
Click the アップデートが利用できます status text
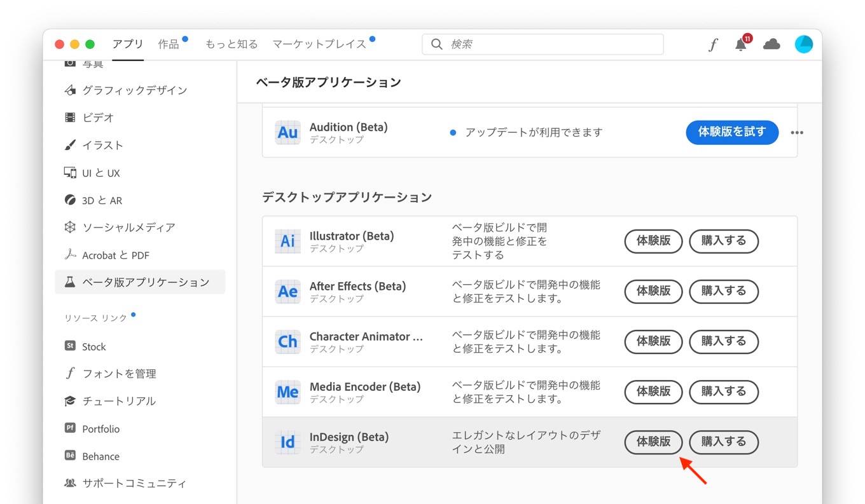coord(534,132)
